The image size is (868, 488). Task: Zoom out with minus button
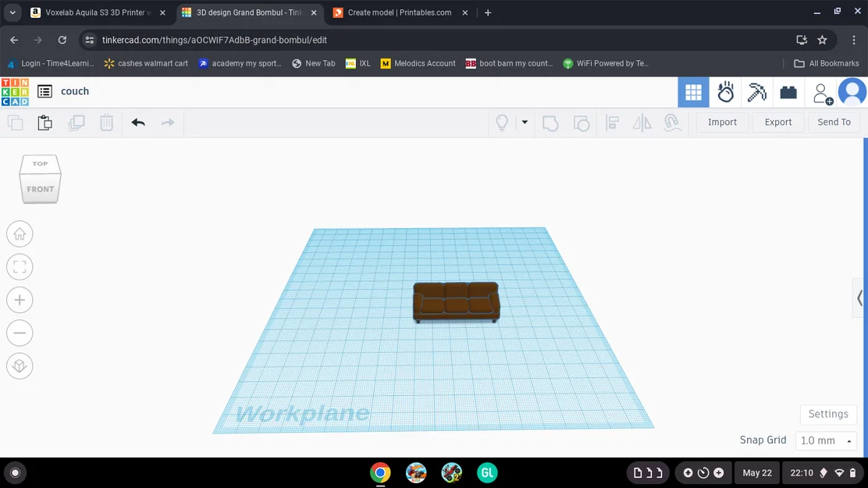coord(20,333)
